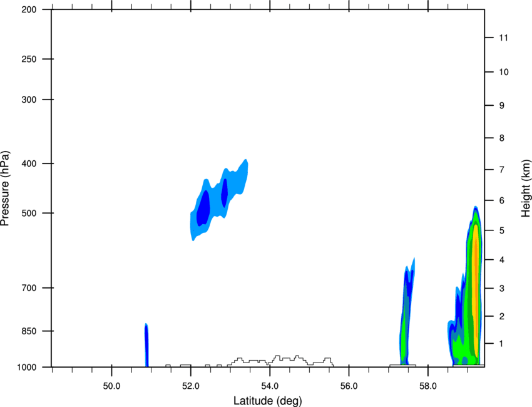The width and height of the screenshot is (532, 407).
Task: Click the thin blue column near 51° latitude
Action: click(146, 345)
